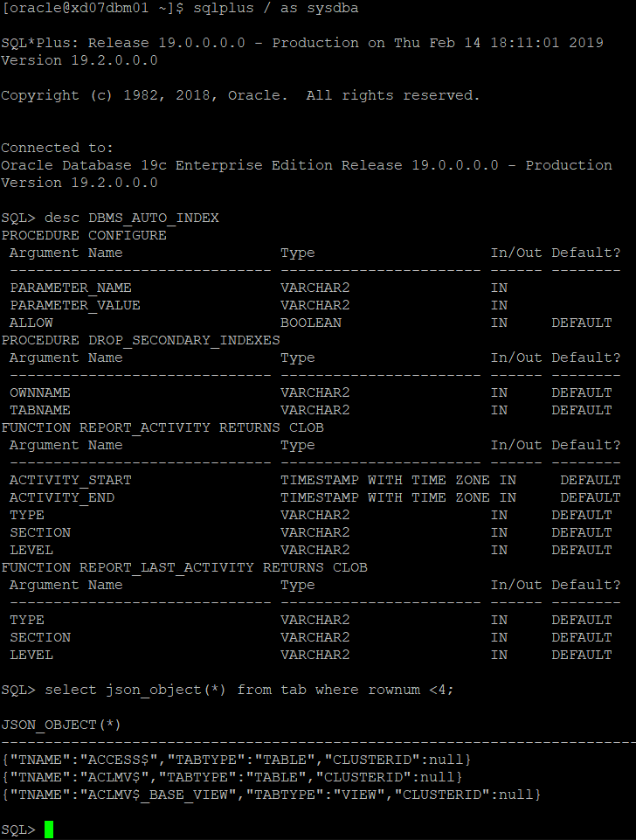Click TABNAME argument
The image size is (636, 840).
(x=40, y=410)
